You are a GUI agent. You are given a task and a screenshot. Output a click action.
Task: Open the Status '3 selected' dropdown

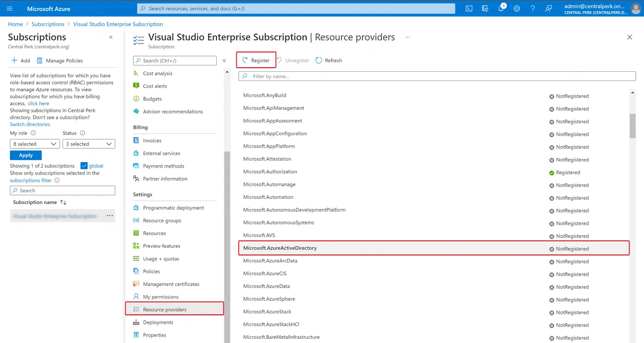pos(89,144)
